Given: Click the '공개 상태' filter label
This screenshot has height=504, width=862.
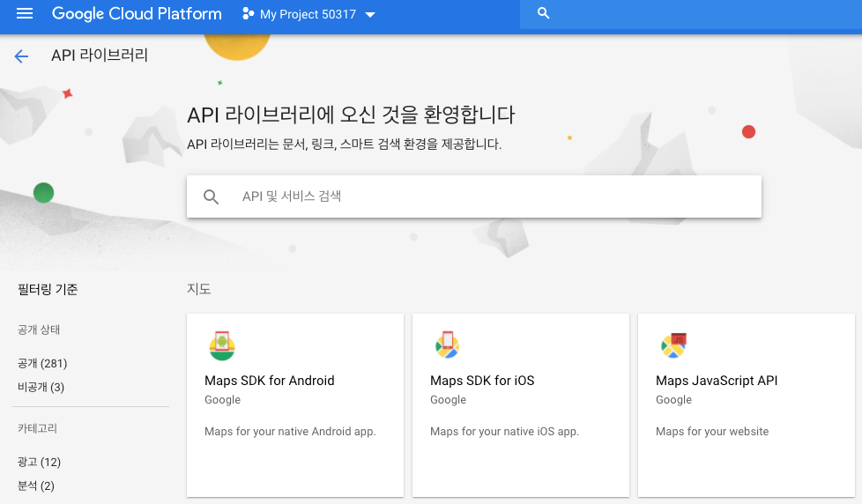Looking at the screenshot, I should click(x=39, y=330).
